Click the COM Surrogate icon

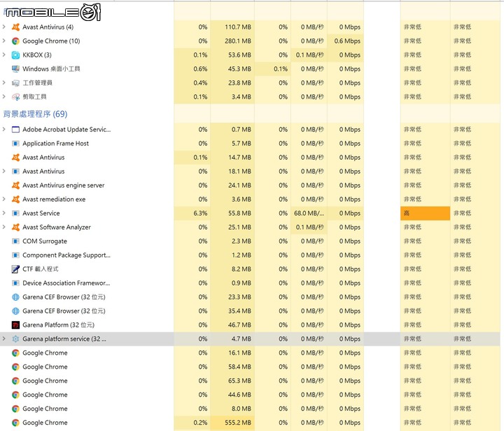pos(15,241)
